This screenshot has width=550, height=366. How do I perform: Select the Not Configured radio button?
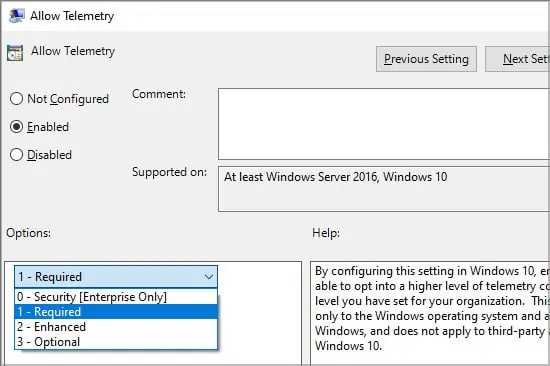tap(16, 99)
